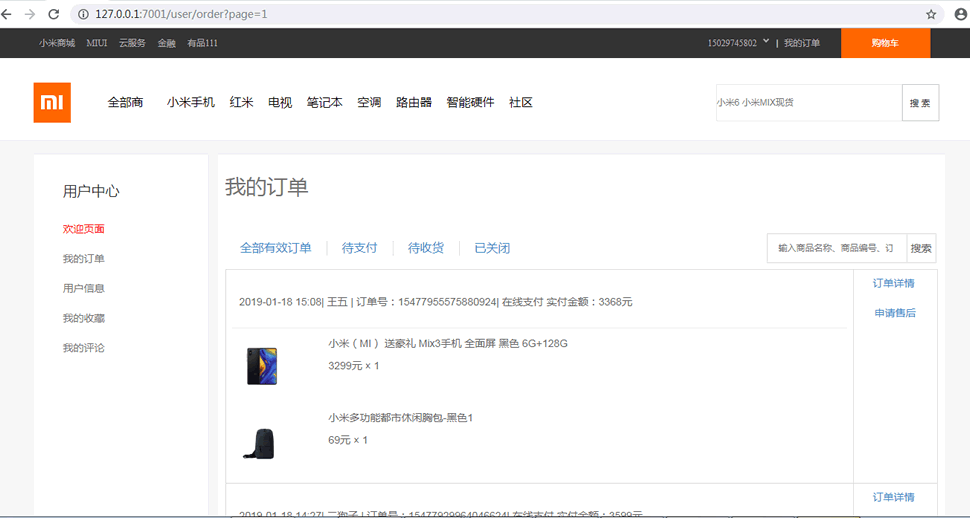Click the orange MI logo
This screenshot has height=518, width=970.
pyautogui.click(x=52, y=103)
